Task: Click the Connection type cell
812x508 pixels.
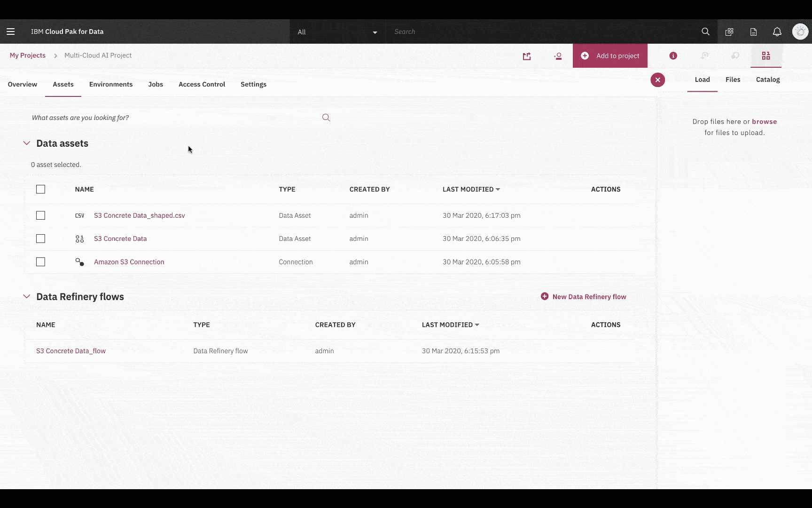Action: 296,262
